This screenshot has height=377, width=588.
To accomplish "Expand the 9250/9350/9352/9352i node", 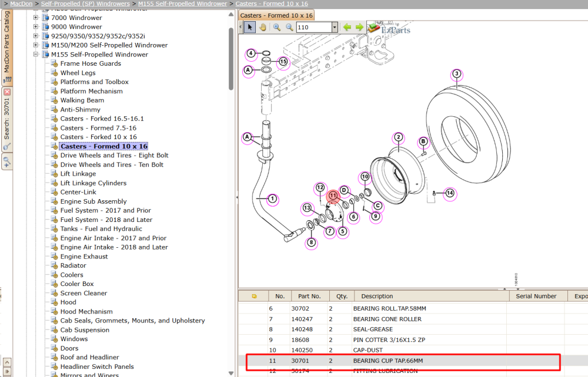I will (x=36, y=36).
